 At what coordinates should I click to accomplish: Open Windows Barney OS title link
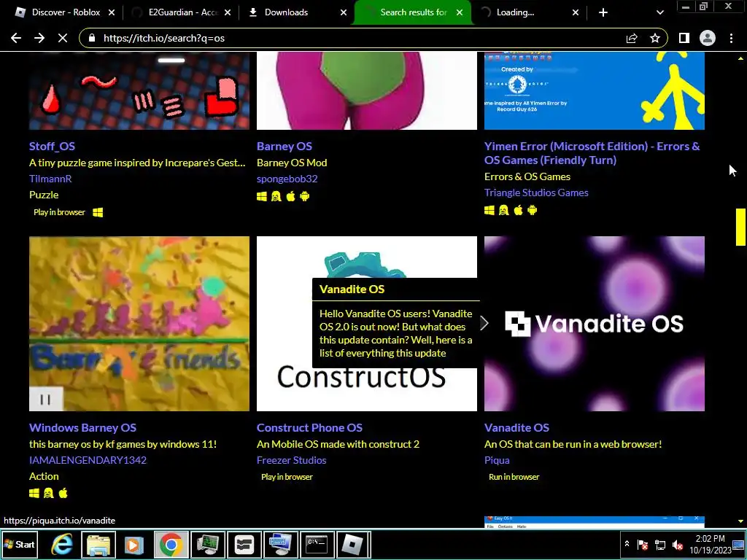82,427
